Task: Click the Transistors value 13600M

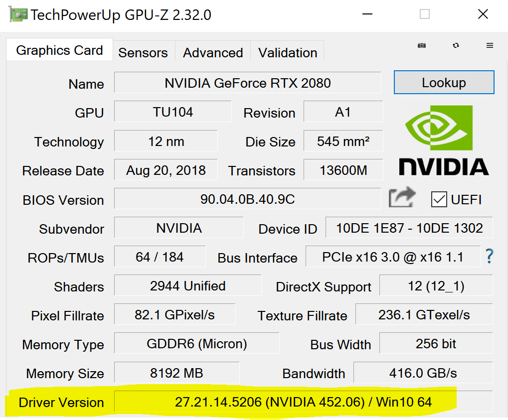Action: [x=343, y=169]
